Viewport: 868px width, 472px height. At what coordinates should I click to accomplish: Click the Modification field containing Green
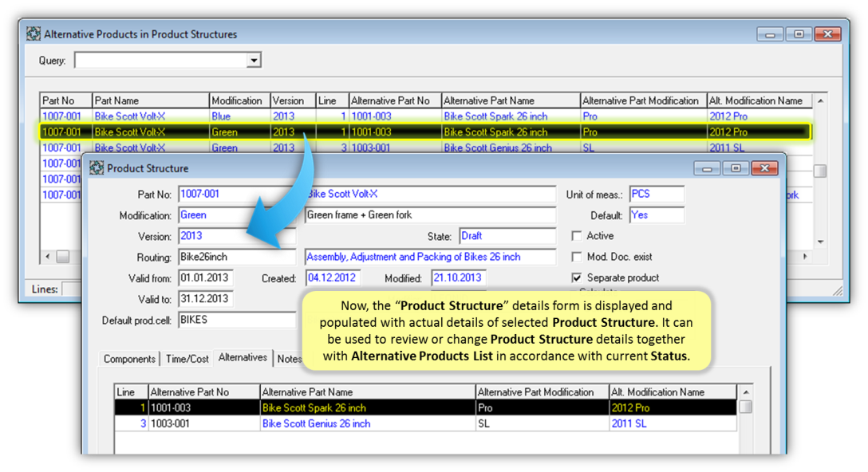click(x=236, y=215)
